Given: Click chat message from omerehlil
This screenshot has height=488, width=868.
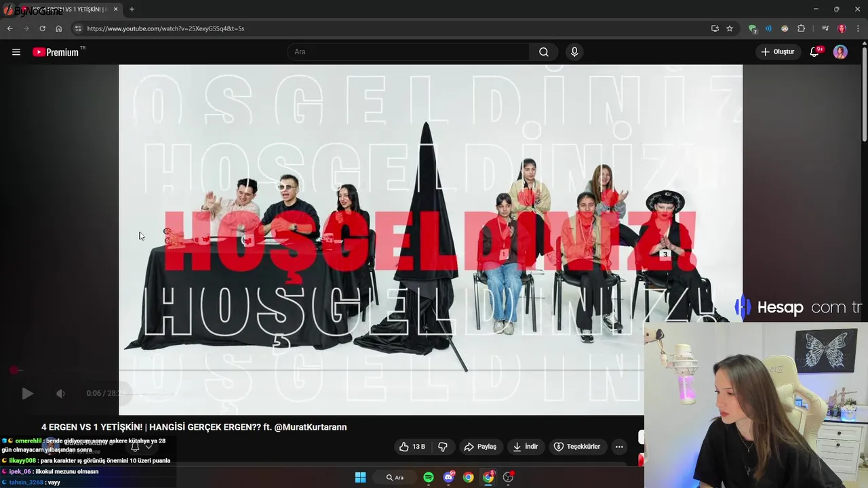Looking at the screenshot, I should (85, 445).
